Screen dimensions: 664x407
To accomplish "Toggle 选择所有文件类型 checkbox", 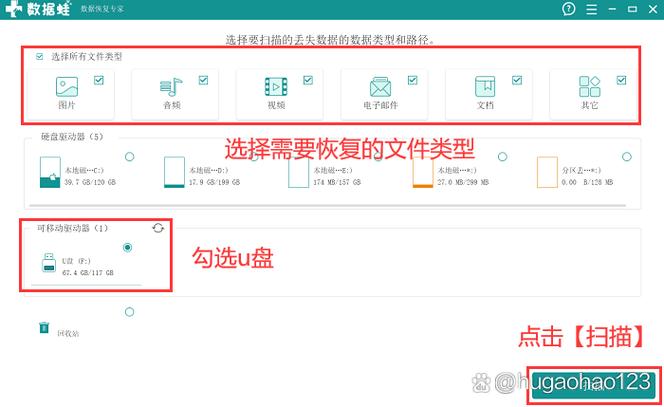I will 39,56.
